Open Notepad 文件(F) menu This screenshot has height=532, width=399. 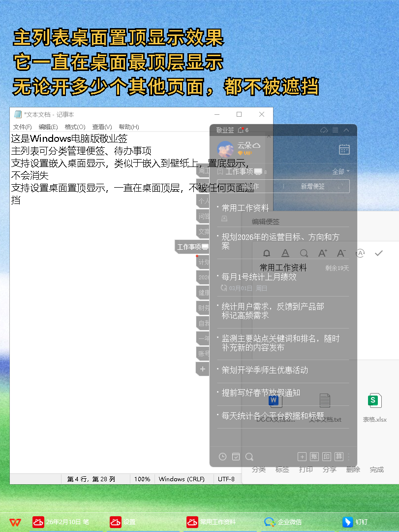22,127
